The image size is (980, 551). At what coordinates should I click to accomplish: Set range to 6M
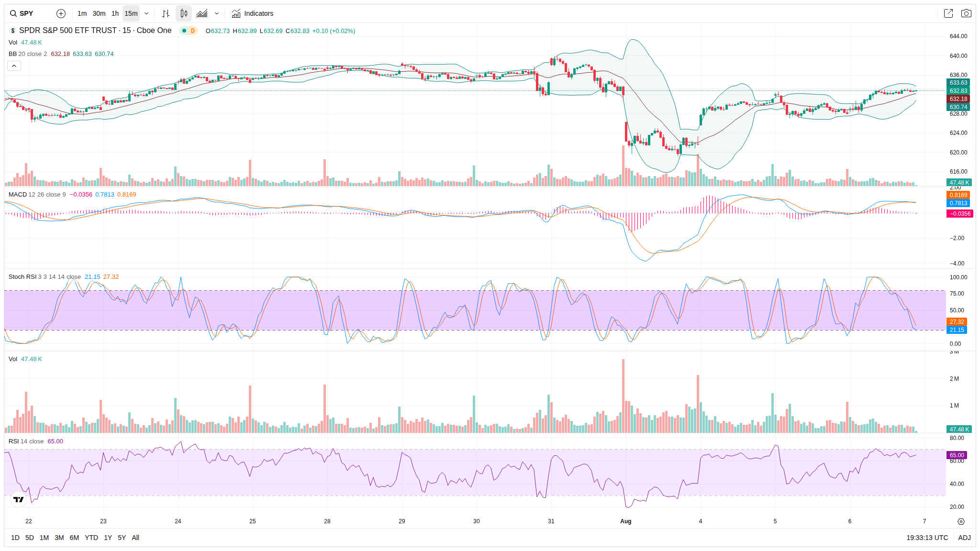(74, 538)
